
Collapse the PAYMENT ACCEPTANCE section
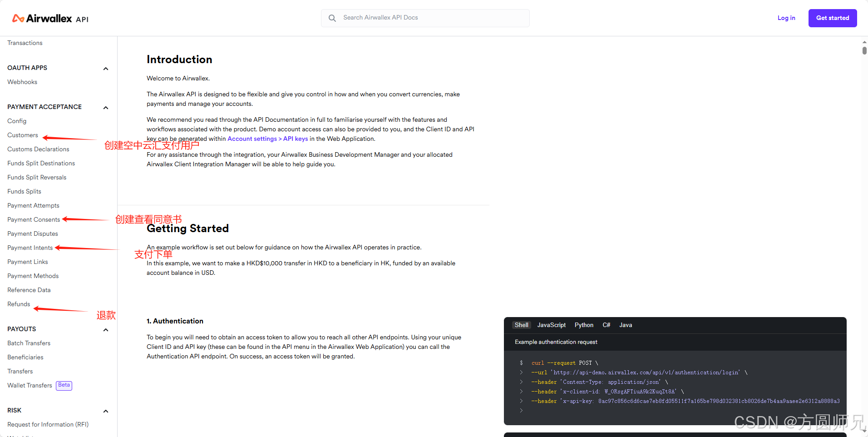tap(106, 108)
